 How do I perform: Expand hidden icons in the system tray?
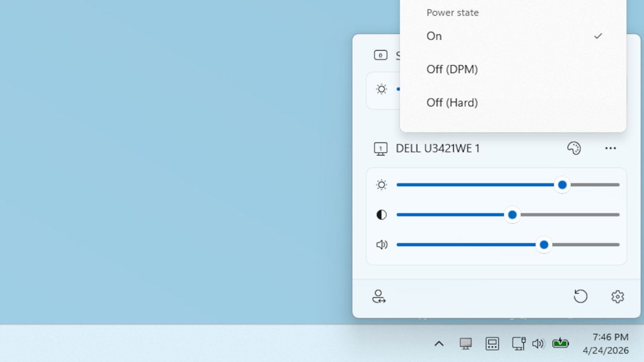[439, 344]
